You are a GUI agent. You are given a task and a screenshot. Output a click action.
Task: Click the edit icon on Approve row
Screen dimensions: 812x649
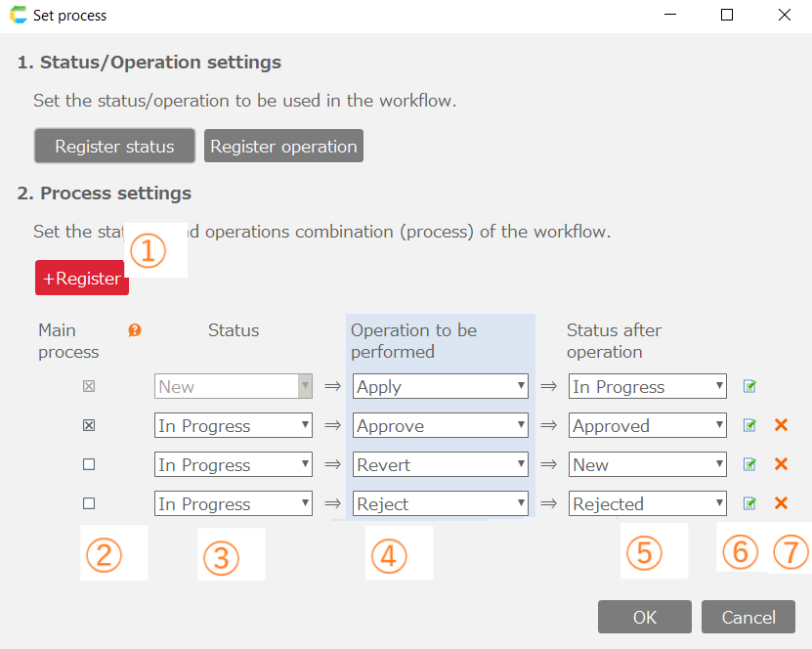pyautogui.click(x=749, y=426)
